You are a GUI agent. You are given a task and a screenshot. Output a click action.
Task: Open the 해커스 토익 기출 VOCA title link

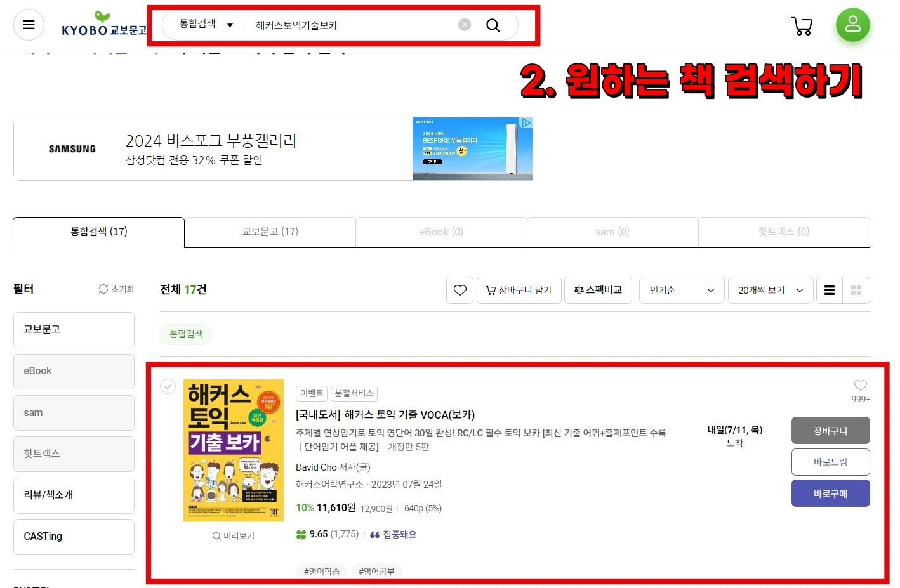click(x=385, y=415)
